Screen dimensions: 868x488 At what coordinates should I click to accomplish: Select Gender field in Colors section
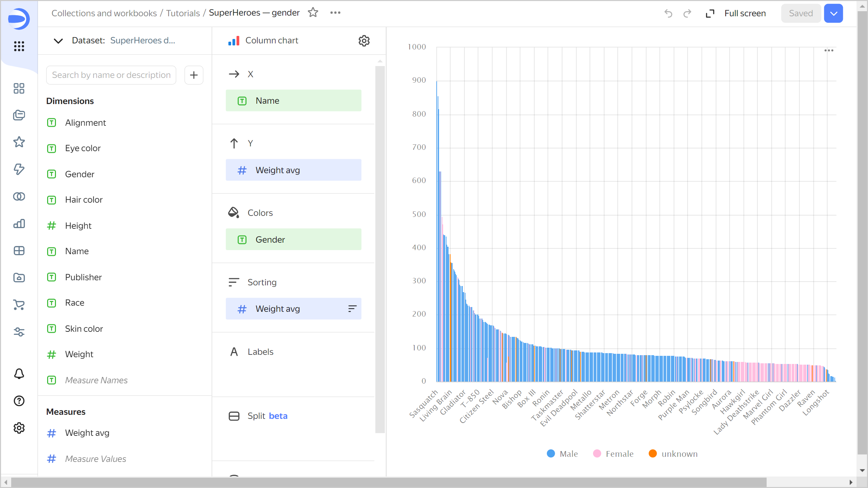(x=293, y=239)
